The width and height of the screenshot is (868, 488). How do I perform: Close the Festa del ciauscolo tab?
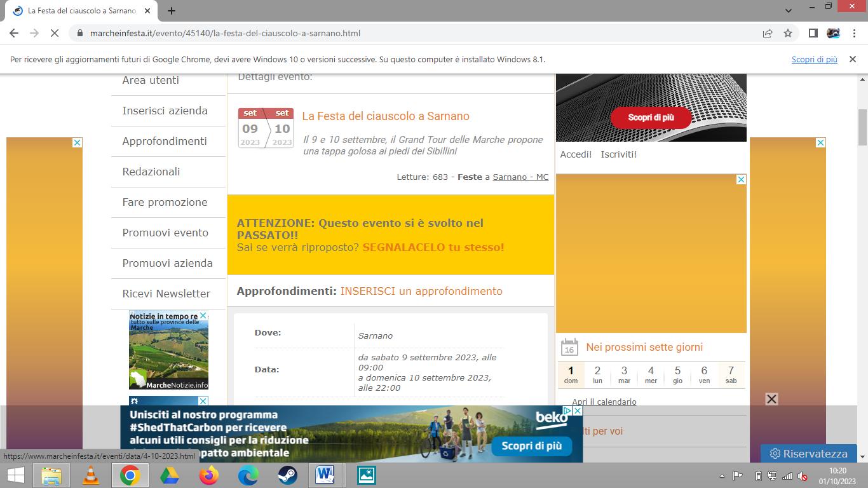point(147,11)
